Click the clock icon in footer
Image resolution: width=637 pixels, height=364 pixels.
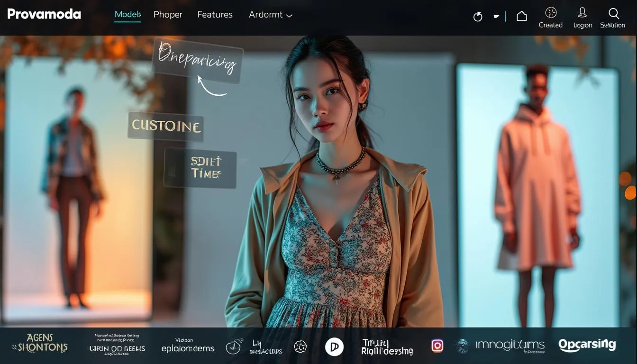pos(233,347)
